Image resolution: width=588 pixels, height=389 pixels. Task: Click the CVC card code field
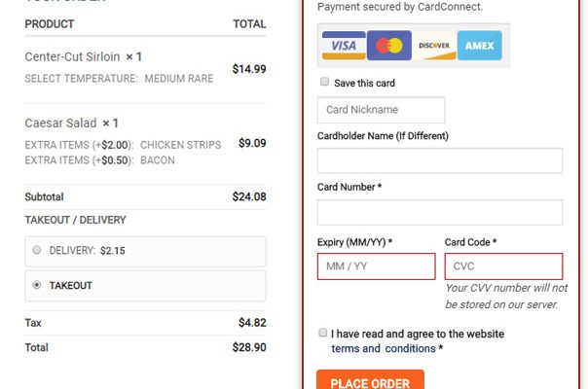coord(503,266)
